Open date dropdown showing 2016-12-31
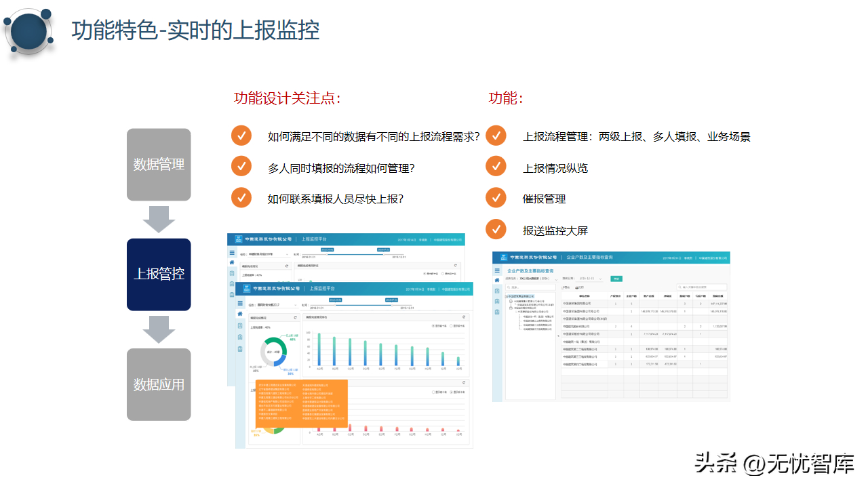 (591, 279)
